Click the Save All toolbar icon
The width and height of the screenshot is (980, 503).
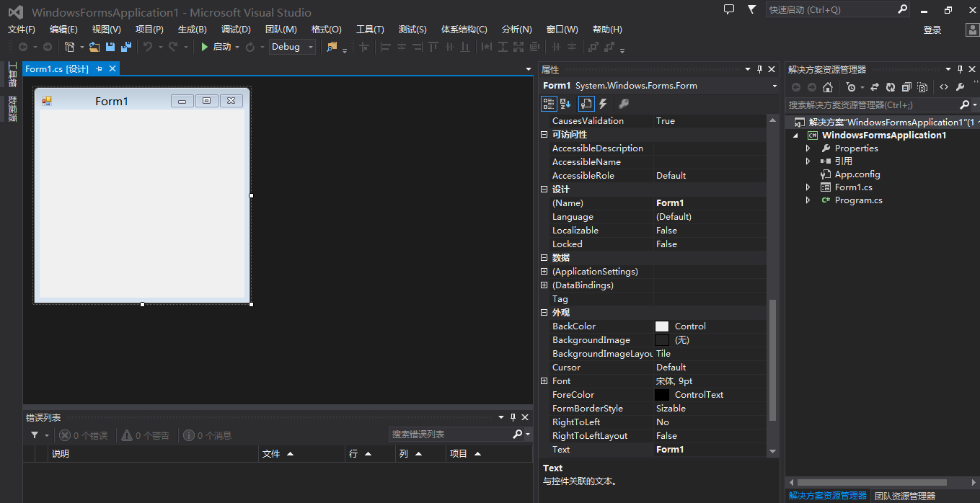click(126, 47)
